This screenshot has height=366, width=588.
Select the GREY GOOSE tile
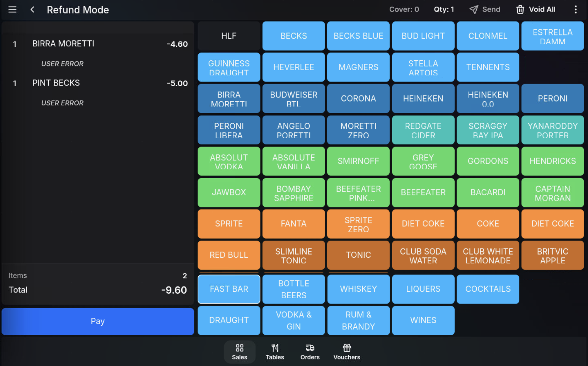pyautogui.click(x=423, y=161)
